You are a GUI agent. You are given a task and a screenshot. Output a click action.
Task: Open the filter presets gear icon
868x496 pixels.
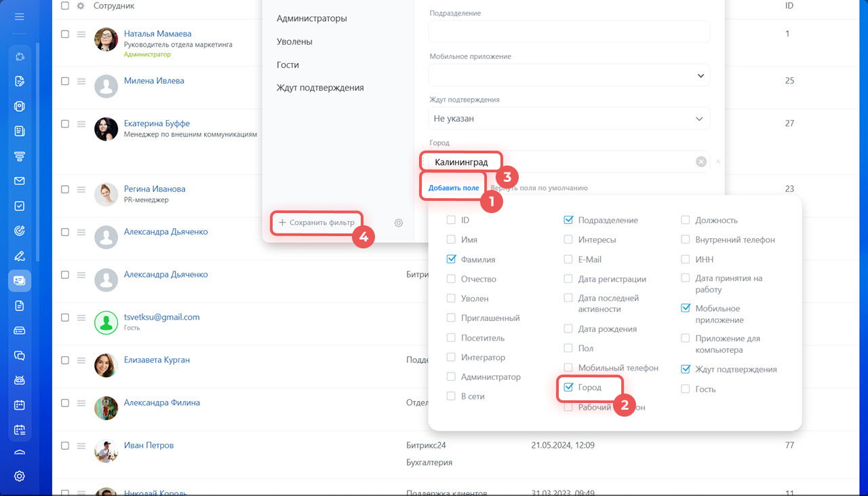tap(399, 223)
